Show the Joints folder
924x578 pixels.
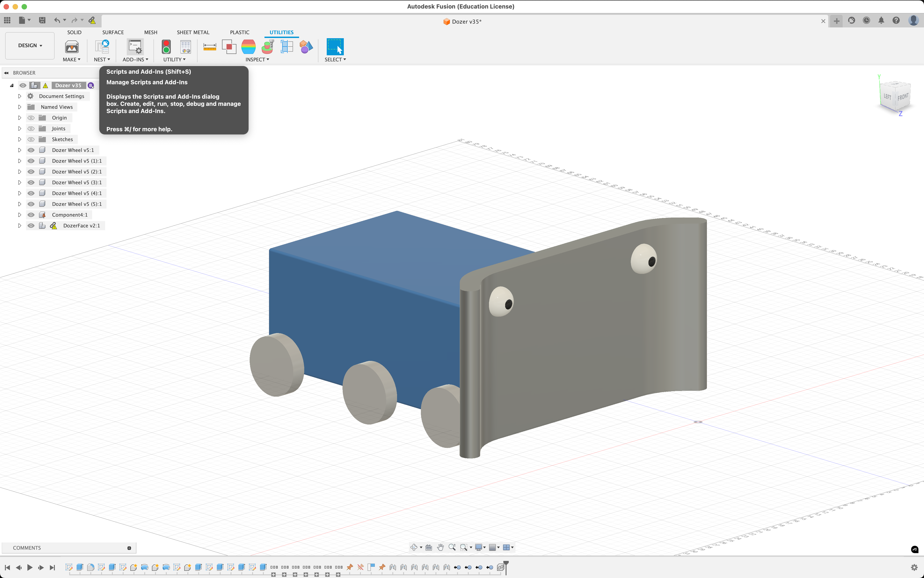[x=31, y=129]
